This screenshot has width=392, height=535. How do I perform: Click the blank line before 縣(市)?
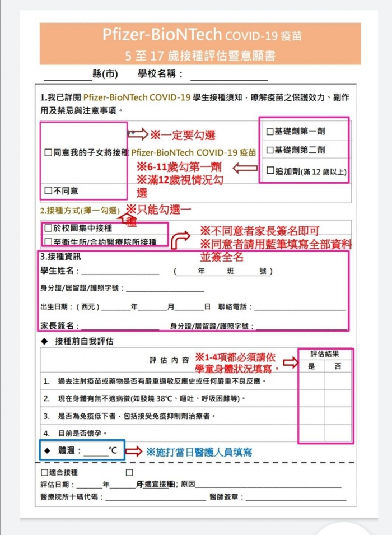point(68,76)
